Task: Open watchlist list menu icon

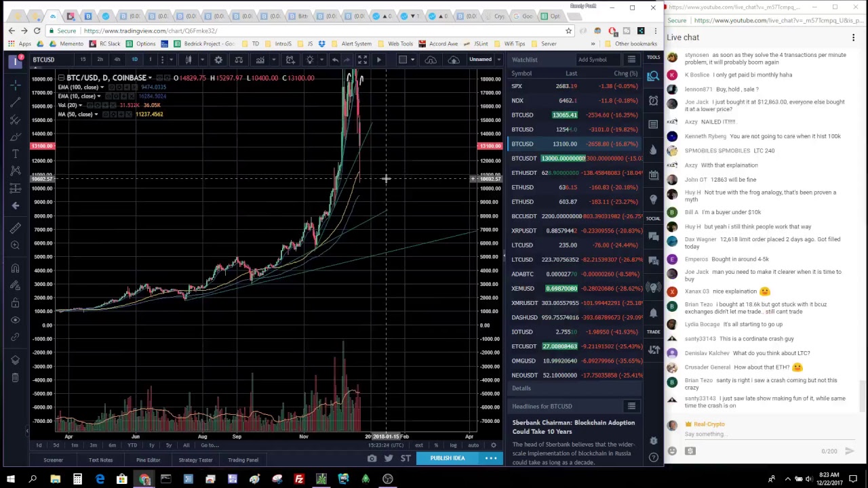Action: (631, 60)
